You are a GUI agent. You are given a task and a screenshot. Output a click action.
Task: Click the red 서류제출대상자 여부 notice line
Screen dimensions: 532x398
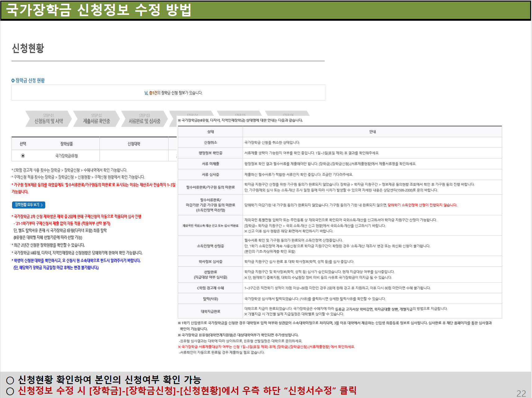click(266, 347)
